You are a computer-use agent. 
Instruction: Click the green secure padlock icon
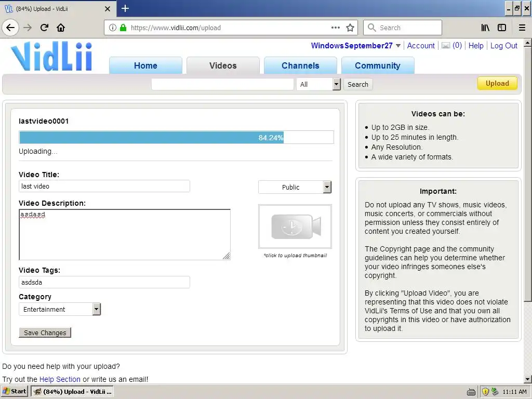point(123,28)
